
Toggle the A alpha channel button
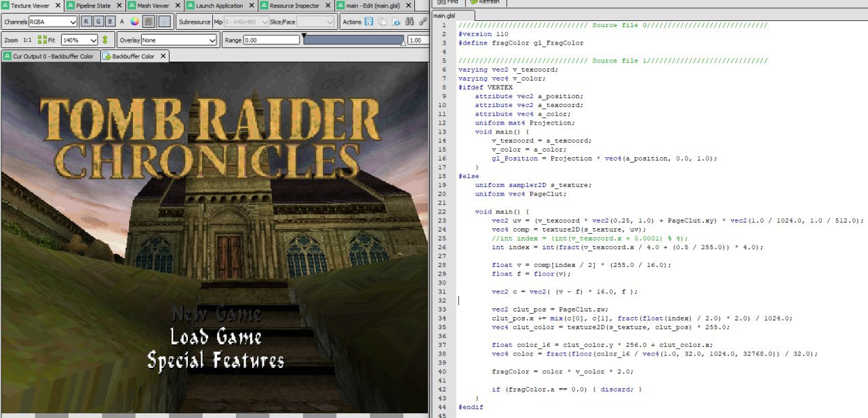[x=122, y=22]
